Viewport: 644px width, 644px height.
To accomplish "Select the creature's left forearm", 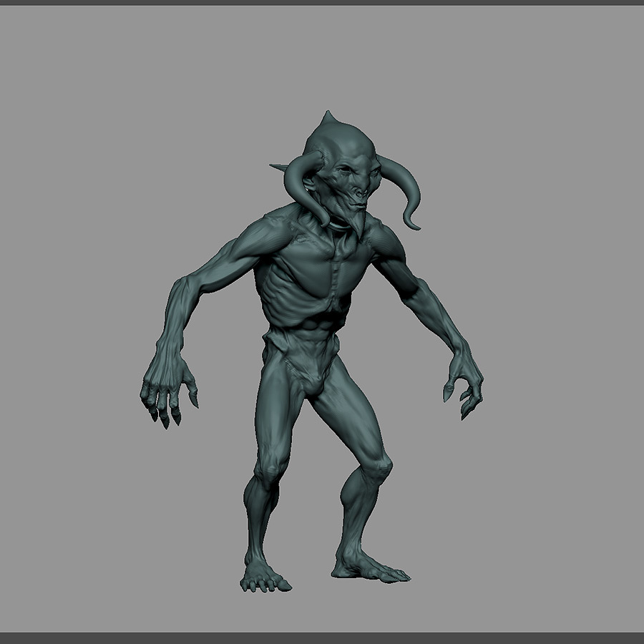I will coord(439,314).
